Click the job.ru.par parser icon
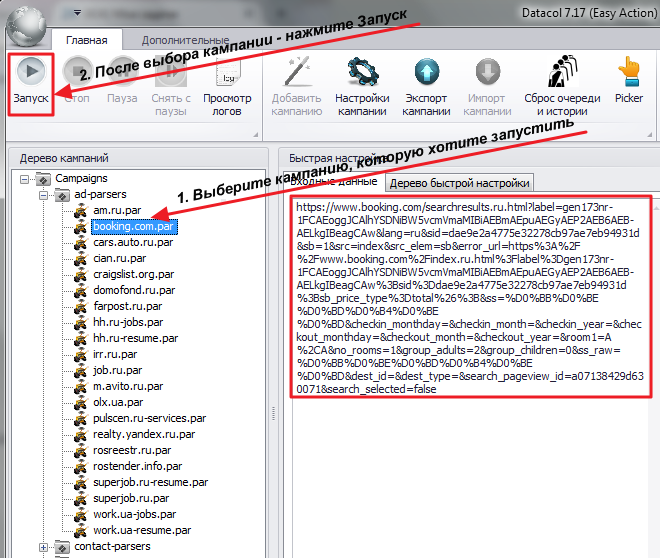Viewport: 660px width, 558px height. [80, 371]
